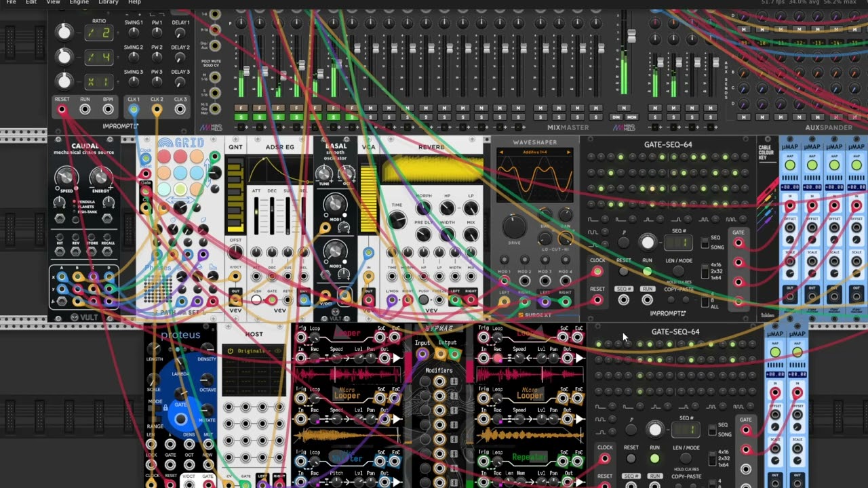Screen dimensions: 868x488
Task: Click the RUN jack on the Impromptu clock module
Action: click(x=85, y=109)
